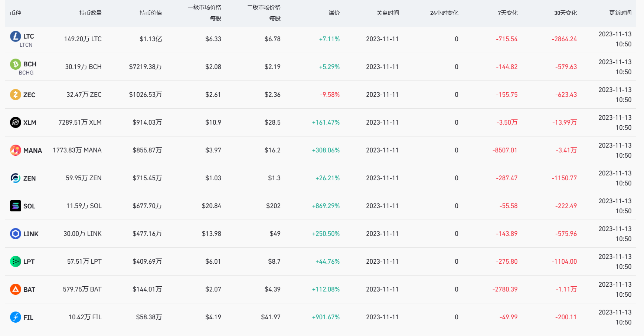Sort by 持币价值 column header
The width and height of the screenshot is (644, 336).
(151, 13)
